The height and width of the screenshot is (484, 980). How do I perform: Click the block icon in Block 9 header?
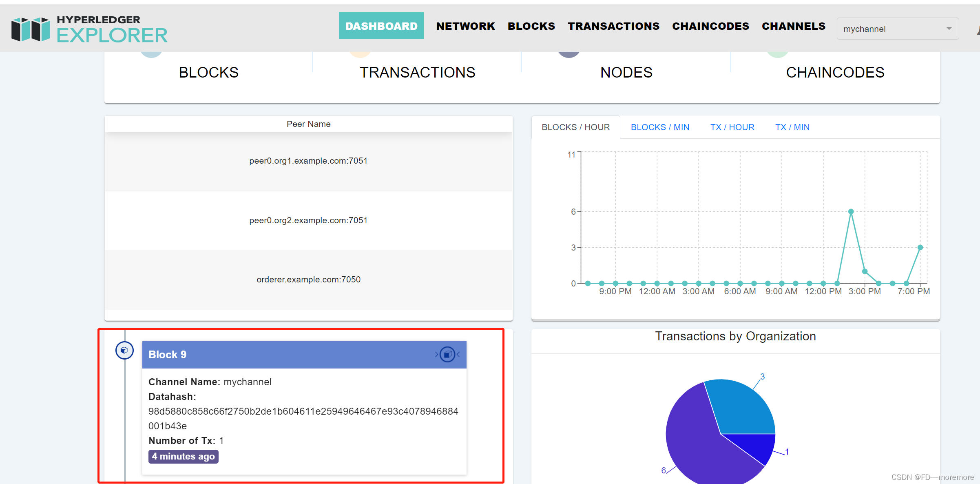(x=447, y=354)
